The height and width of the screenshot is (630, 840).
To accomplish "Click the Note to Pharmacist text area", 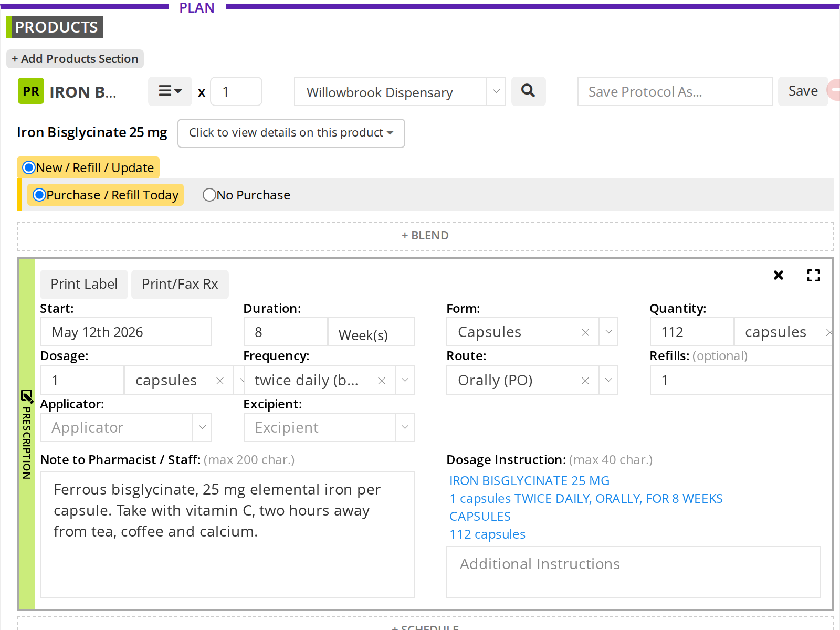I will 227,535.
